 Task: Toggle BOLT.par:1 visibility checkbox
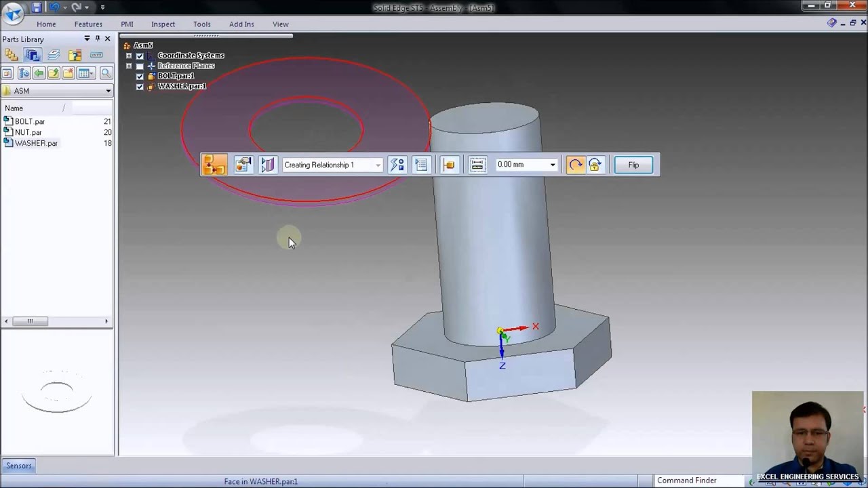[x=140, y=76]
